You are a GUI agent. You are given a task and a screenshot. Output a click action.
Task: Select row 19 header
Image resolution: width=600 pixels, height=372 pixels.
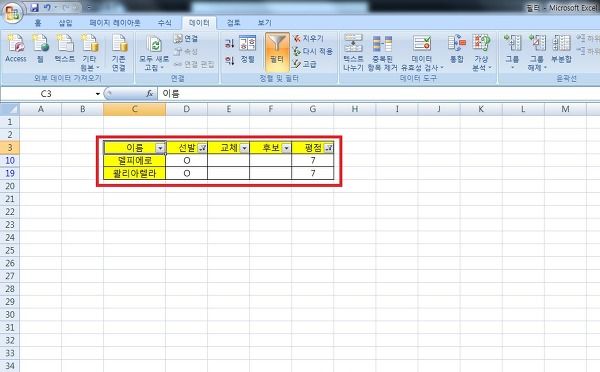[x=10, y=173]
